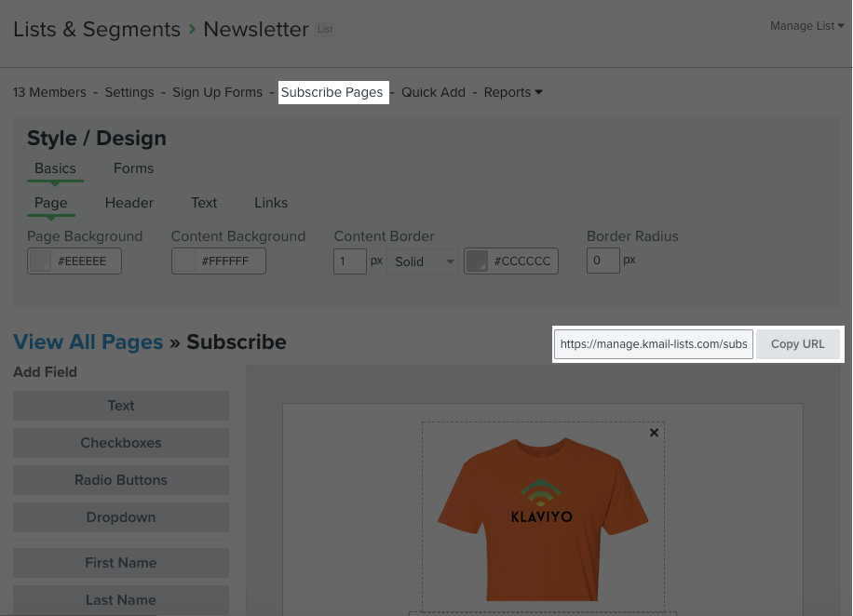The width and height of the screenshot is (853, 616).
Task: Switch to Sign Up Forms
Action: coord(218,92)
